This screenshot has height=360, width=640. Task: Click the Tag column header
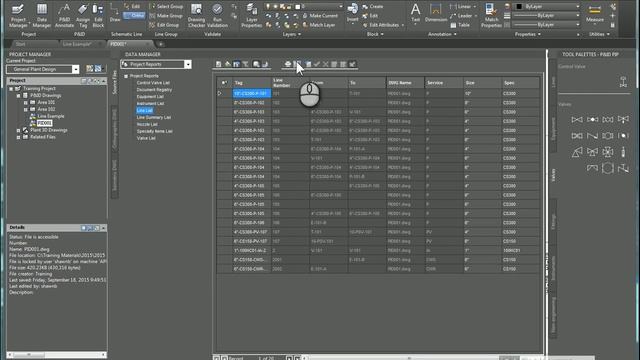pyautogui.click(x=251, y=83)
